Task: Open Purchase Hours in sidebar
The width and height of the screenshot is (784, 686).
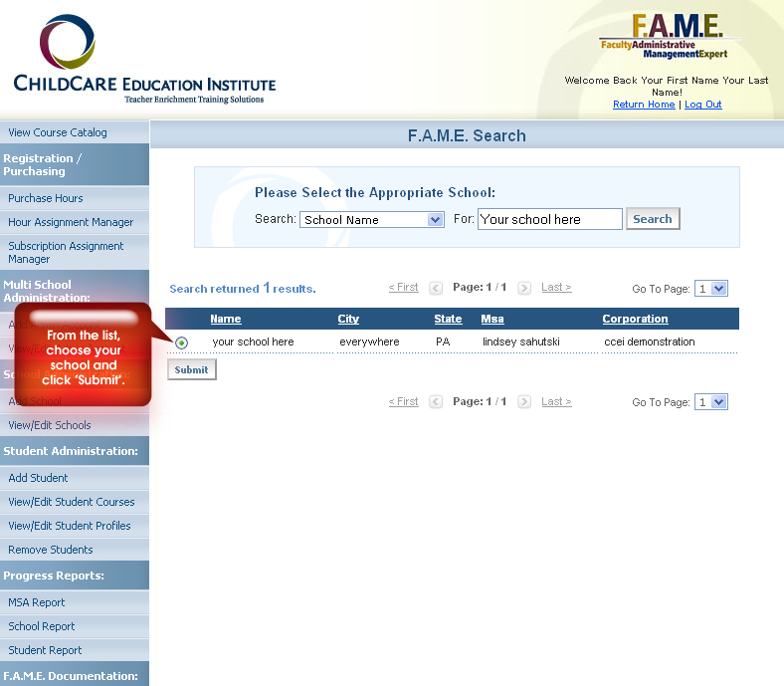Action: point(75,198)
